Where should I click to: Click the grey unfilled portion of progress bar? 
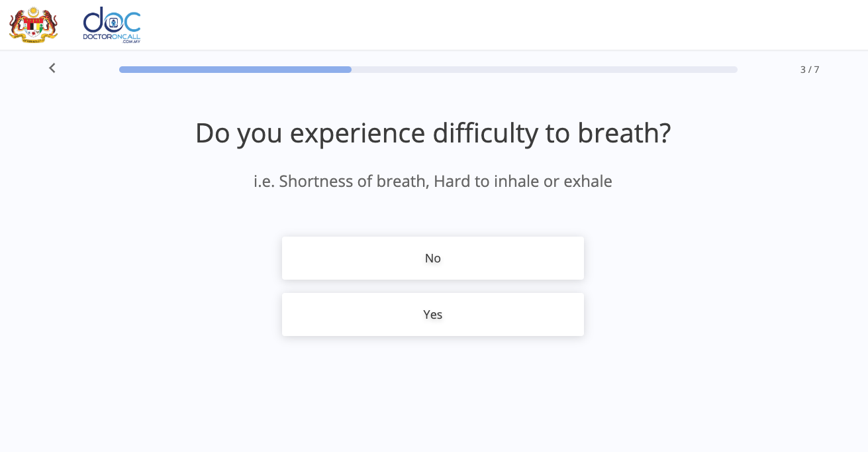pyautogui.click(x=544, y=70)
